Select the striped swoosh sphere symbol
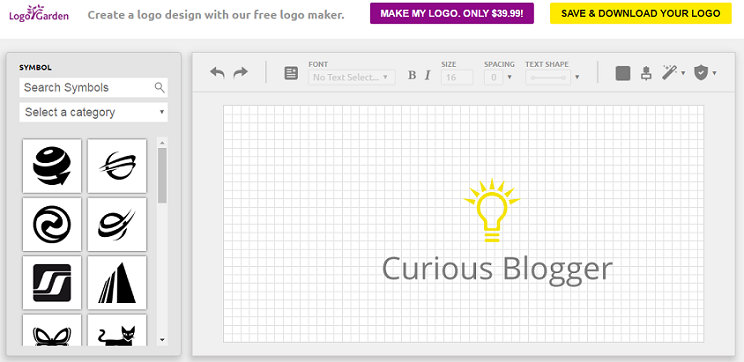Image resolution: width=744 pixels, height=362 pixels. pyautogui.click(x=117, y=166)
